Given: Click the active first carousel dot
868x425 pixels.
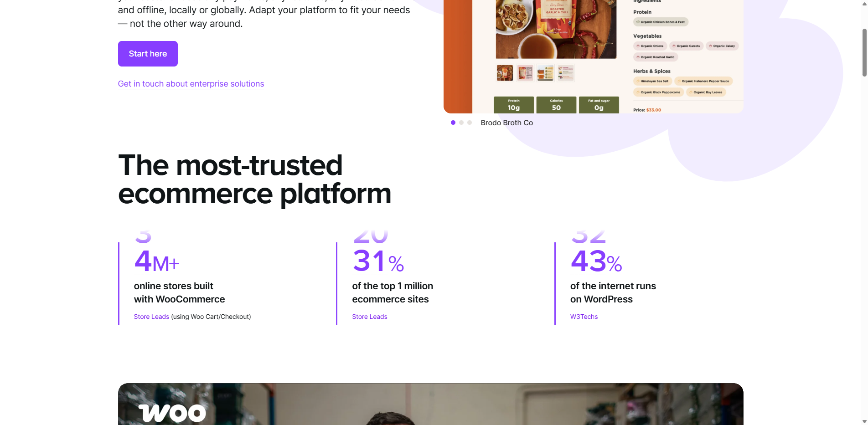Looking at the screenshot, I should (453, 123).
